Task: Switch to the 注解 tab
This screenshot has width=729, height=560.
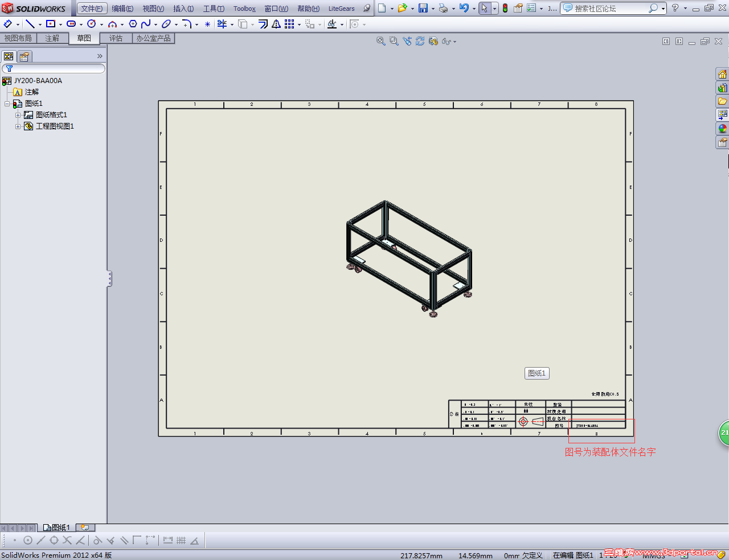Action: pos(52,38)
